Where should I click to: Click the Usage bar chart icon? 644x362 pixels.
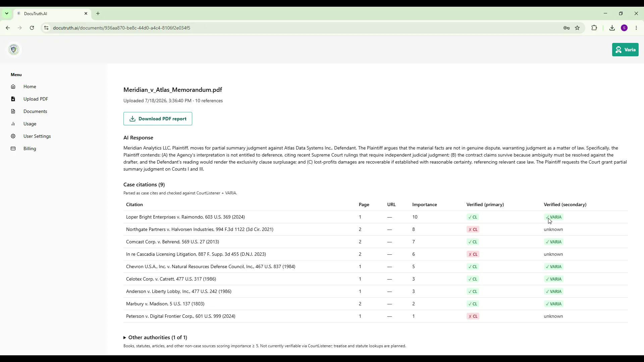coord(13,124)
